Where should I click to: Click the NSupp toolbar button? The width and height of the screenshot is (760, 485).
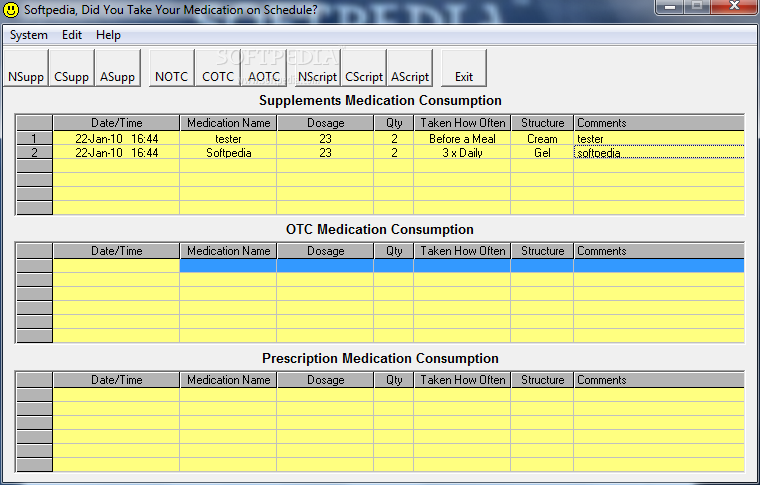tap(26, 68)
